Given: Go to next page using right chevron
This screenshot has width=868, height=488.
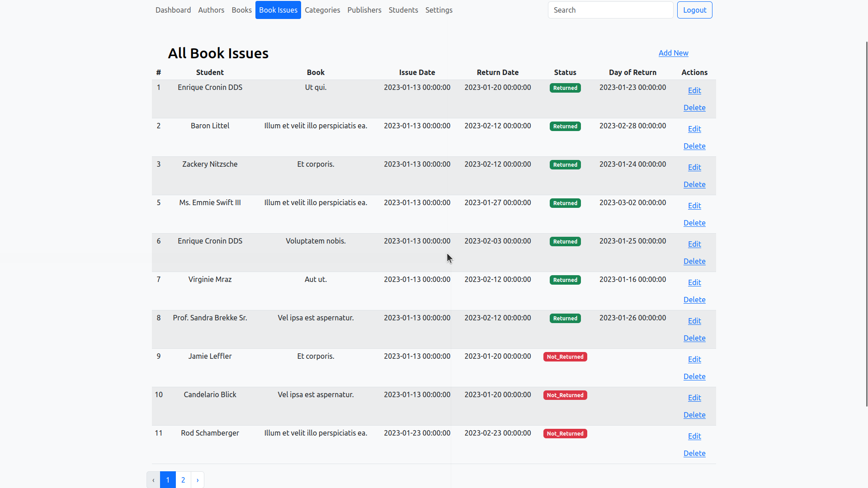Looking at the screenshot, I should (198, 480).
